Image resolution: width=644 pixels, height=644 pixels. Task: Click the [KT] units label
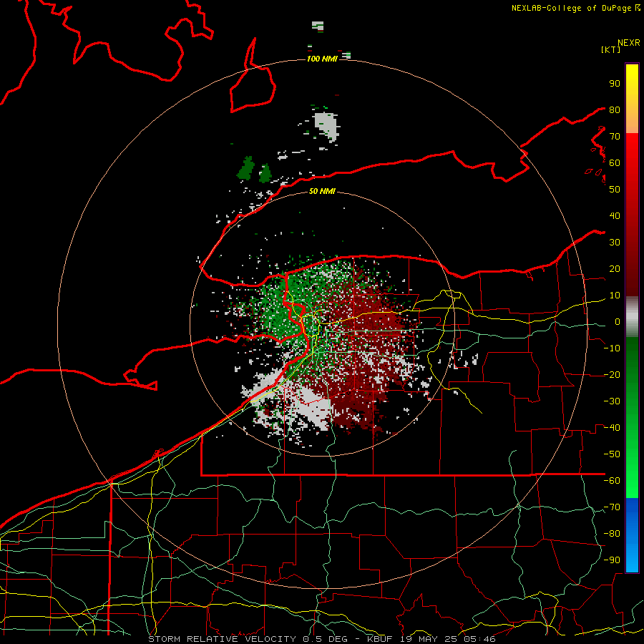(x=611, y=49)
